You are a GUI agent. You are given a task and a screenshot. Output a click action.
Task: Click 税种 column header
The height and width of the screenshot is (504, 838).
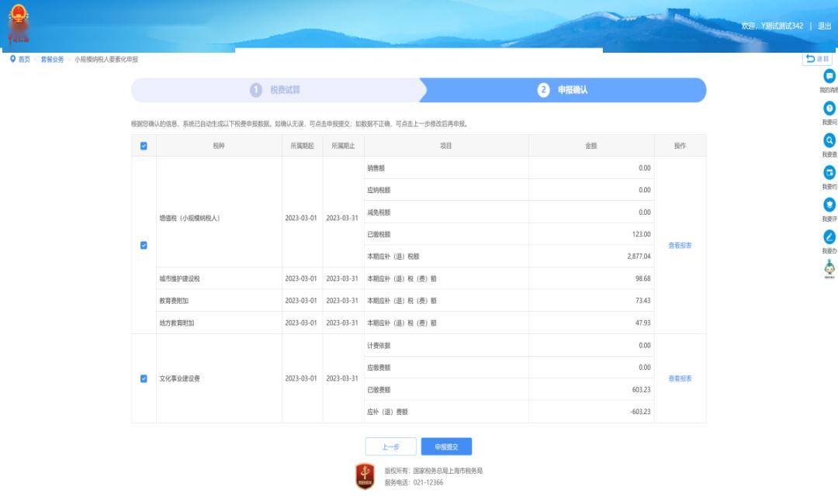pos(219,146)
